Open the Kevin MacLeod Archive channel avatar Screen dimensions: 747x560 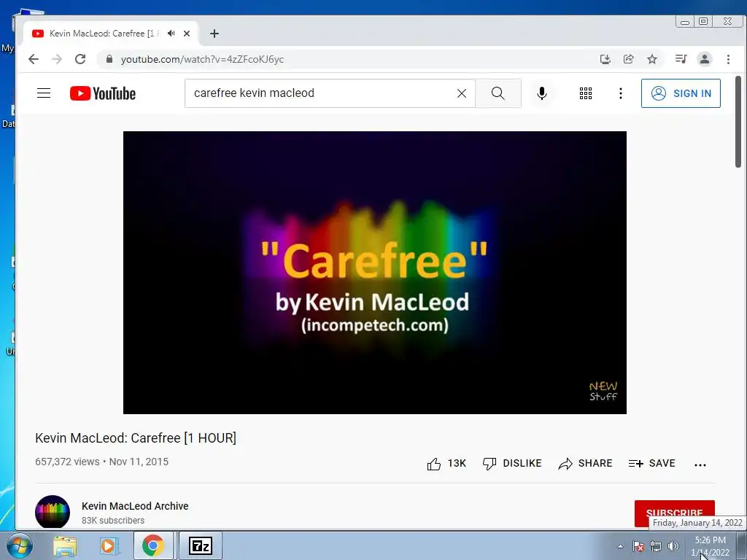tap(53, 511)
